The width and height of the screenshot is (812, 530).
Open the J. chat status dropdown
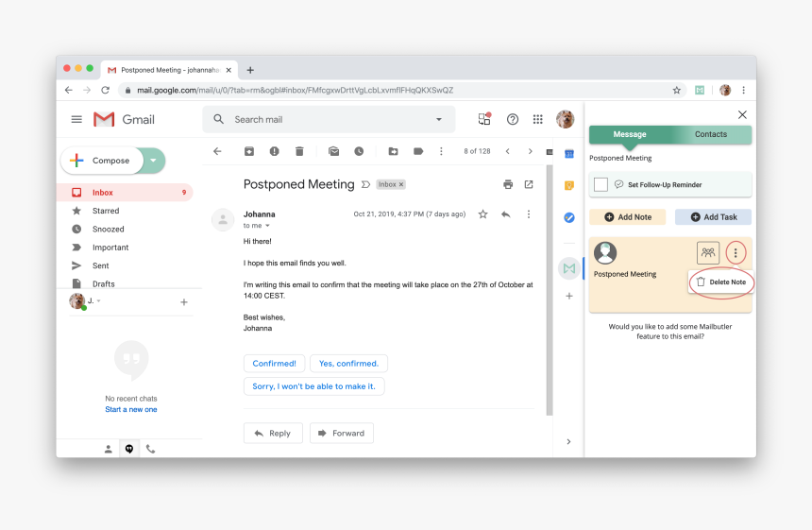coord(98,301)
